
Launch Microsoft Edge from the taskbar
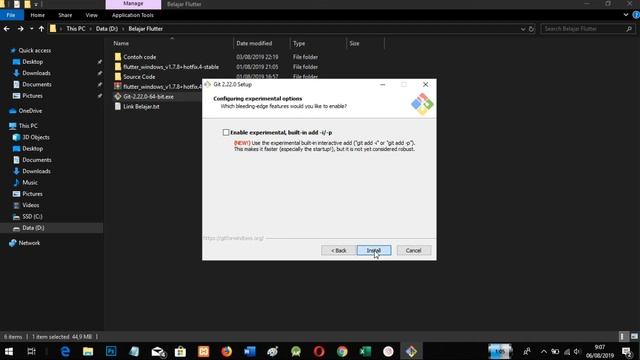(x=65, y=351)
